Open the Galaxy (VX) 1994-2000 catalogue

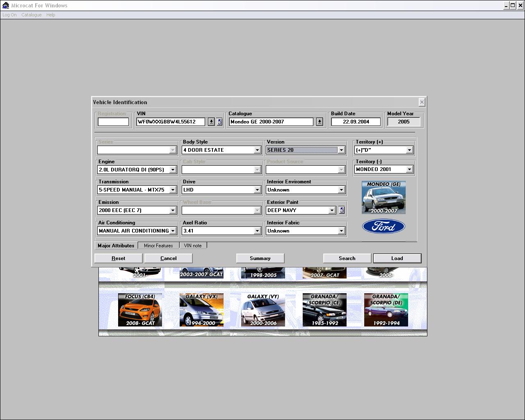pyautogui.click(x=201, y=310)
